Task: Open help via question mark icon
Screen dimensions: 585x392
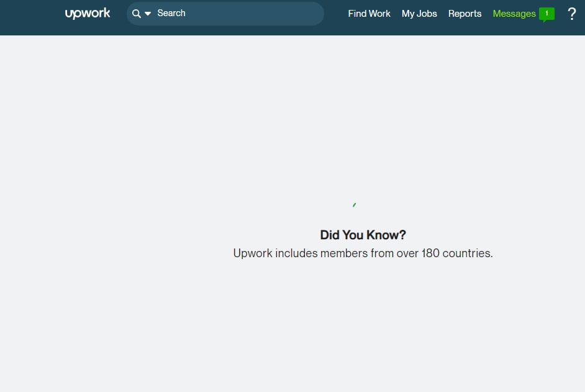Action: point(571,14)
